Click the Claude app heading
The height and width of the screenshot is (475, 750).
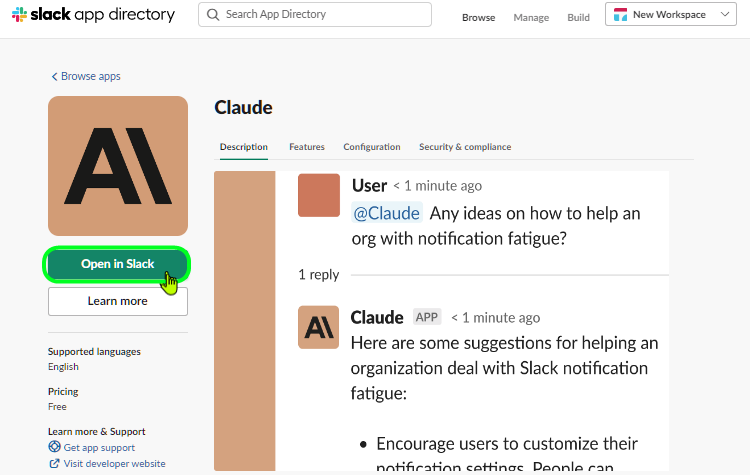click(x=243, y=108)
